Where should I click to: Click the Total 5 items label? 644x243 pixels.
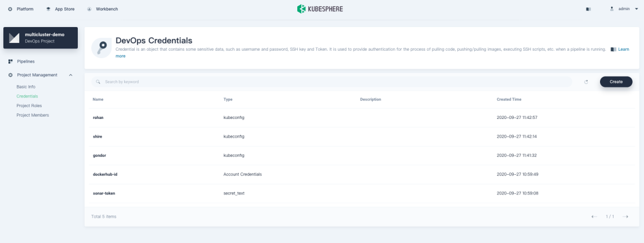pyautogui.click(x=104, y=217)
